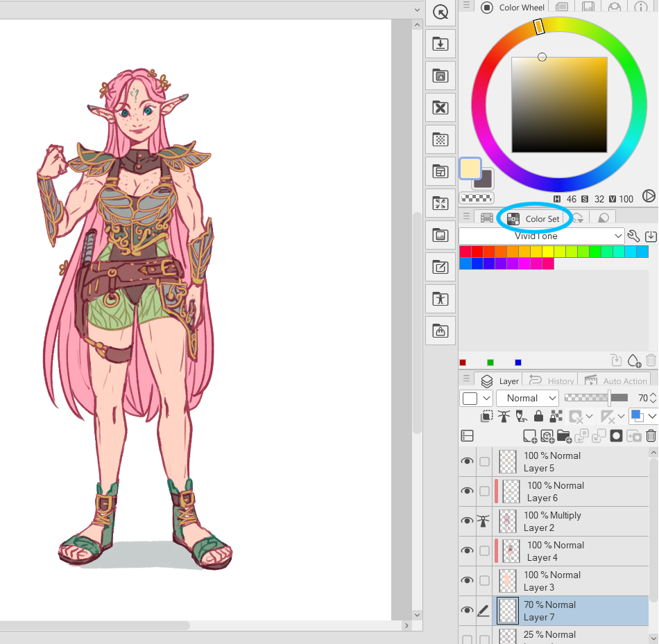This screenshot has height=644, width=659.
Task: Create a new layer folder
Action: [x=563, y=436]
